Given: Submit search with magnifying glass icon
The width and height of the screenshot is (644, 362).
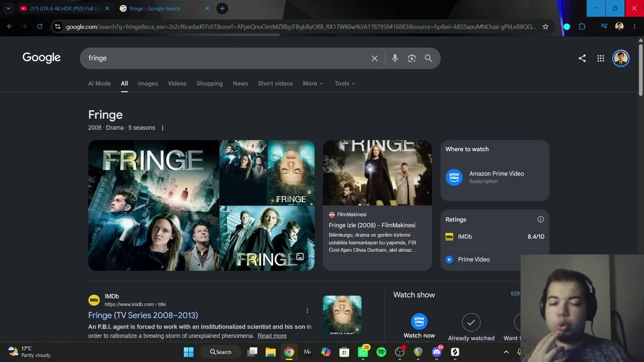Looking at the screenshot, I should point(428,58).
